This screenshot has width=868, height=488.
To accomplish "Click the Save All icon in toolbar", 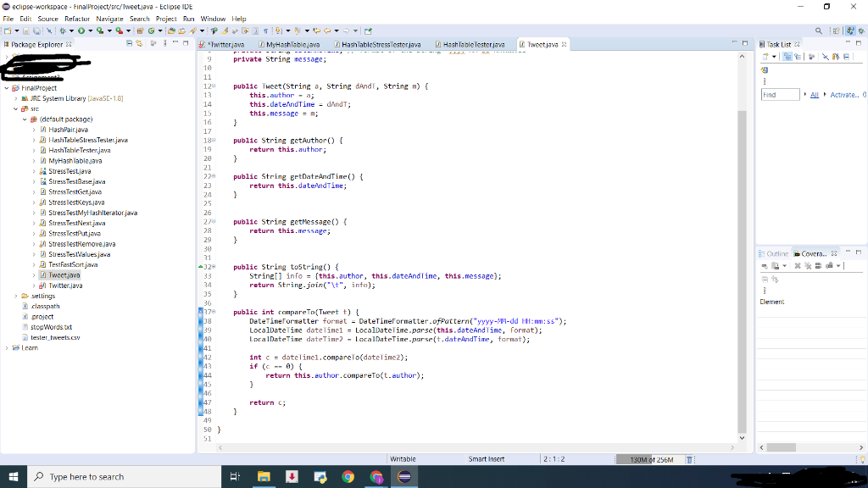I will click(36, 31).
